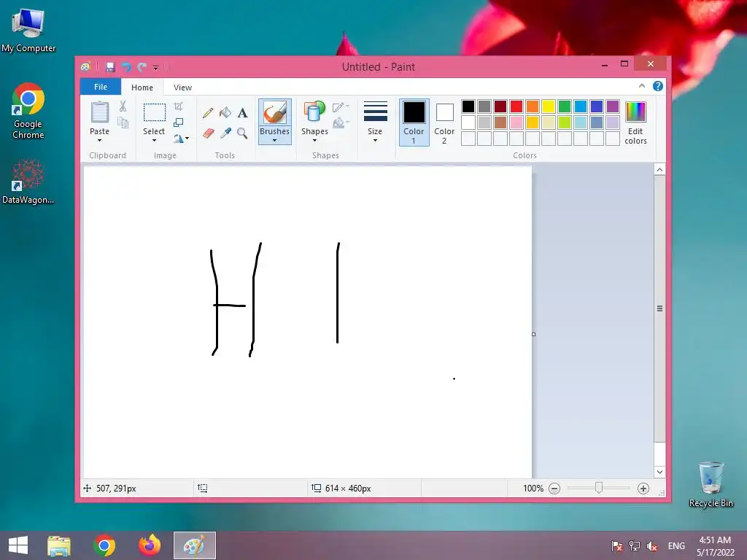The image size is (747, 560).
Task: Open File Explorer from the taskbar
Action: coord(59,545)
